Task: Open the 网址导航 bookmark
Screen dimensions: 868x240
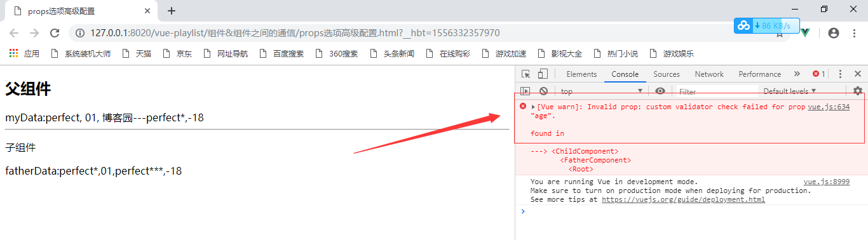Action: [x=225, y=54]
